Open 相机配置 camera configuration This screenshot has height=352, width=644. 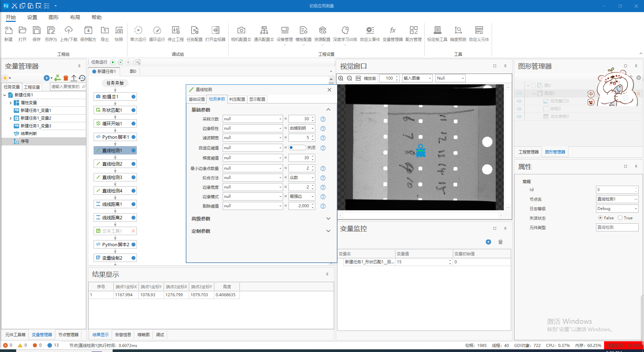click(x=241, y=34)
